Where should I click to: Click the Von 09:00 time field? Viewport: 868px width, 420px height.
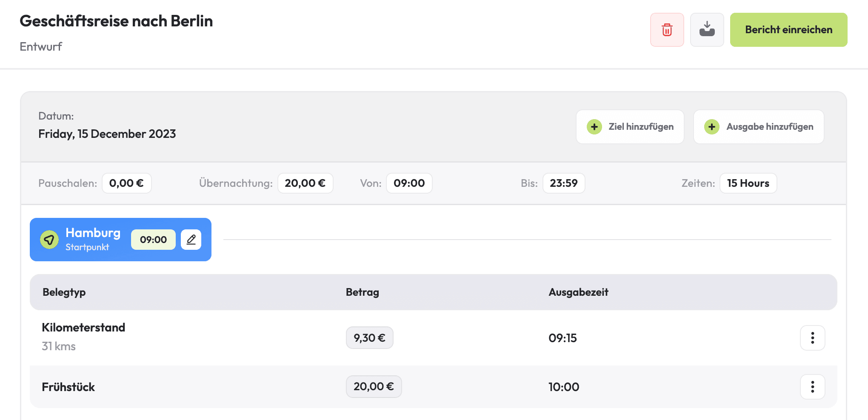coord(409,183)
